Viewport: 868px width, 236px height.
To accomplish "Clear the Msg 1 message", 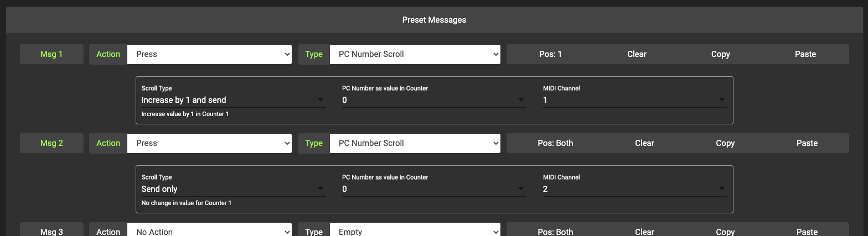I will pyautogui.click(x=637, y=54).
